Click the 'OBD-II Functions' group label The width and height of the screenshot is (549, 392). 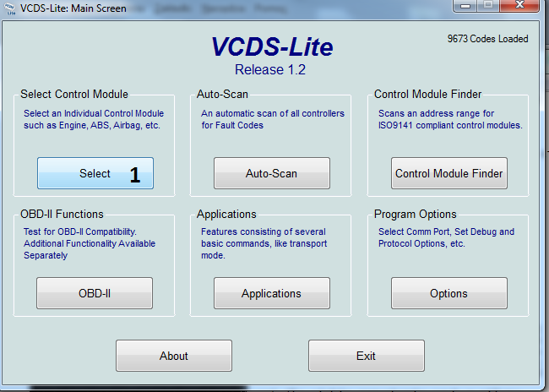(62, 214)
